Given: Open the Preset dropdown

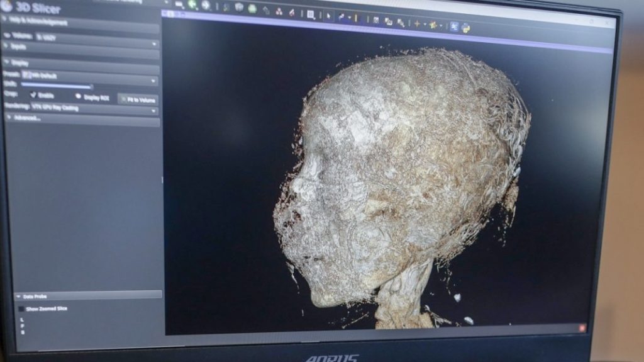Looking at the screenshot, I should coord(89,77).
